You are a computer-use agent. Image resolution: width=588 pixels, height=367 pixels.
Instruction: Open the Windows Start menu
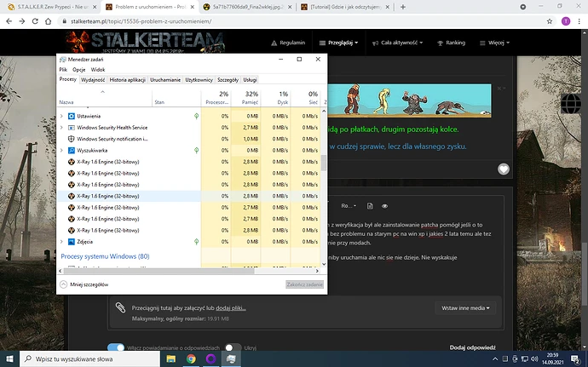pyautogui.click(x=9, y=359)
